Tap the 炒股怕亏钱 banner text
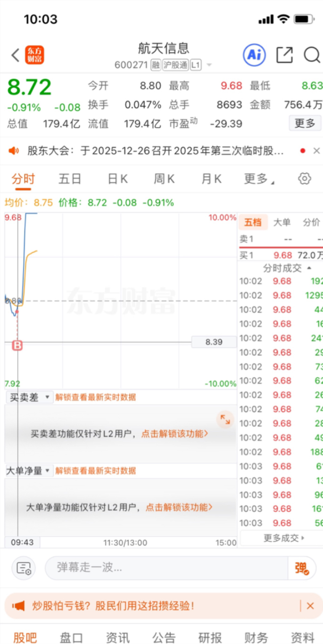 point(113,606)
